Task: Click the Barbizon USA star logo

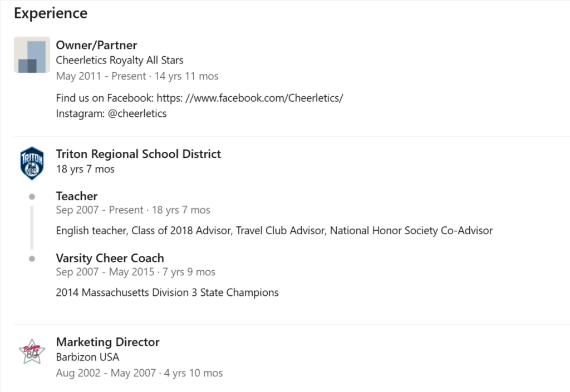Action: tap(32, 351)
